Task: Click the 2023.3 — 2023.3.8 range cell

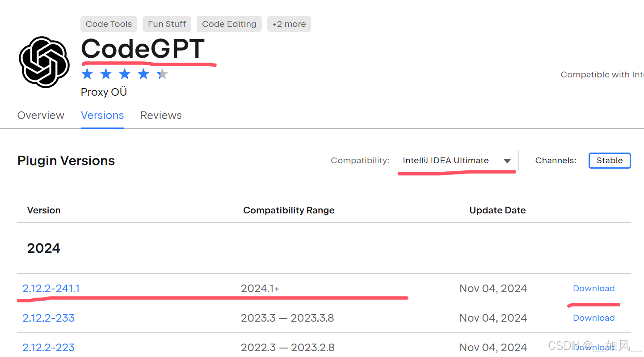Action: click(x=287, y=318)
